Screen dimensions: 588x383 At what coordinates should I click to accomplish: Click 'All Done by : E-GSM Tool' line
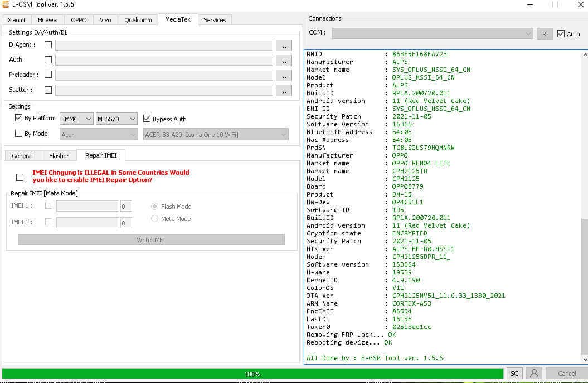coord(375,358)
